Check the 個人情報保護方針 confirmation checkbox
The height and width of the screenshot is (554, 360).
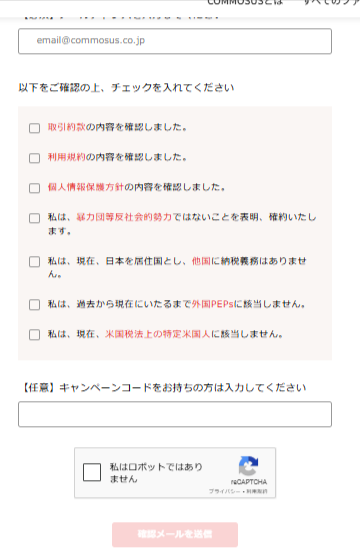pyautogui.click(x=34, y=188)
